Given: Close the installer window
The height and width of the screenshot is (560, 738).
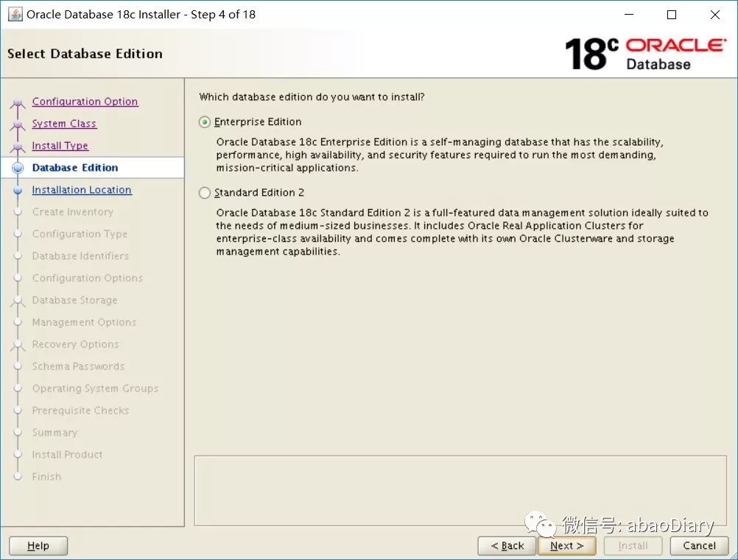Looking at the screenshot, I should 715,15.
